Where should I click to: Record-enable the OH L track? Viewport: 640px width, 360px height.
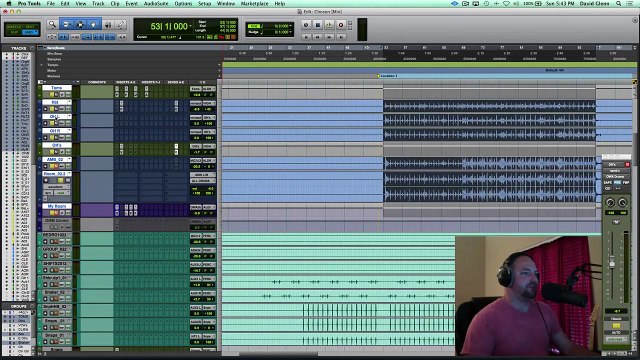pos(46,123)
